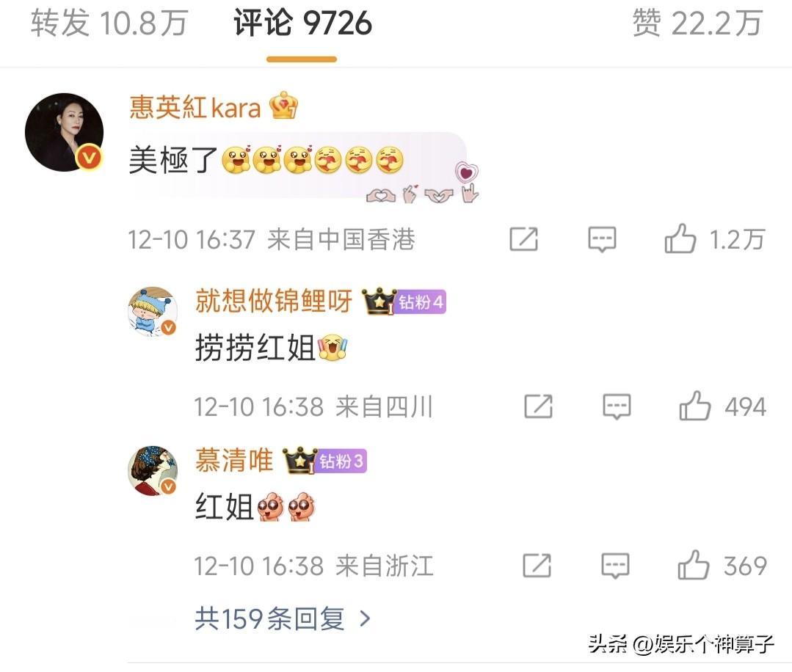
Task: Tap 钻粉4 badge next to 就想做锦鲤呀
Action: [x=421, y=302]
